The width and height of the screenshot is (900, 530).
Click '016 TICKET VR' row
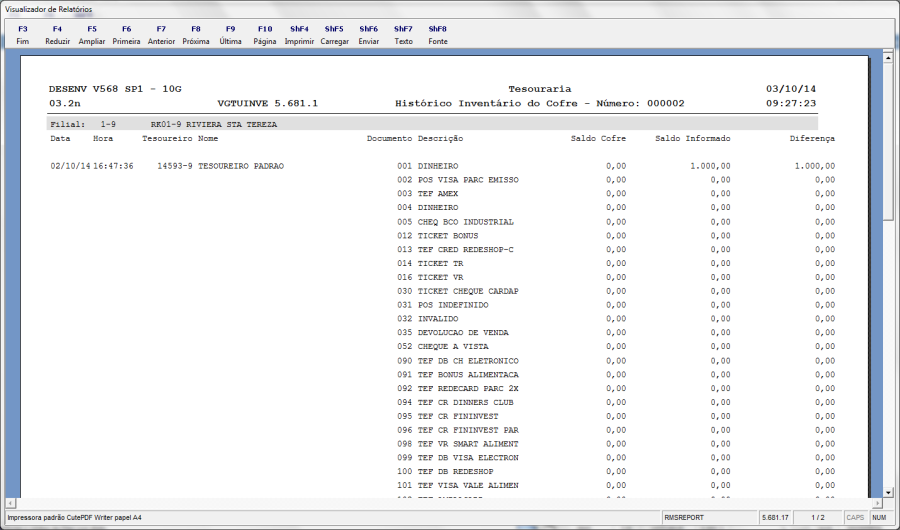[x=430, y=277]
